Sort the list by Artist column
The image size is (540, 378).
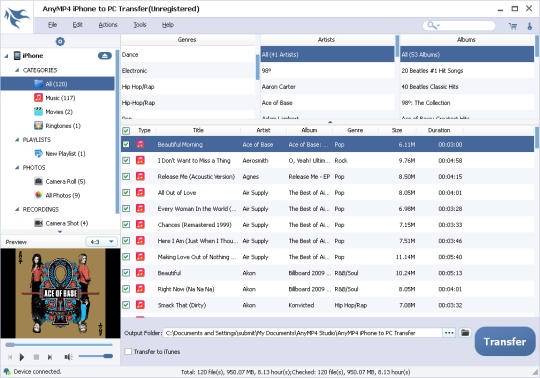coord(263,130)
